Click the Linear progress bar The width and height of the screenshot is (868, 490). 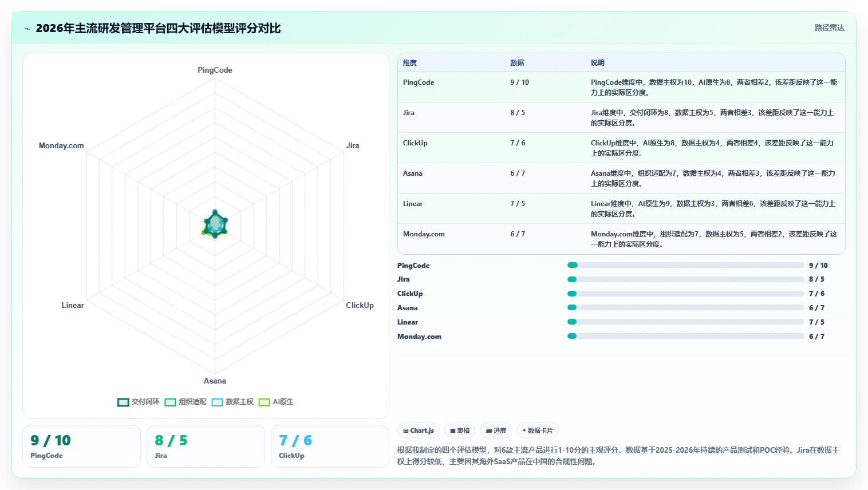[x=685, y=322]
